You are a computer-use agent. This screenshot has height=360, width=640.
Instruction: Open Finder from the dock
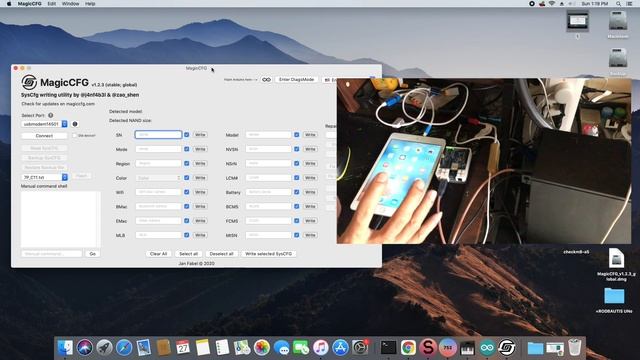pos(65,348)
